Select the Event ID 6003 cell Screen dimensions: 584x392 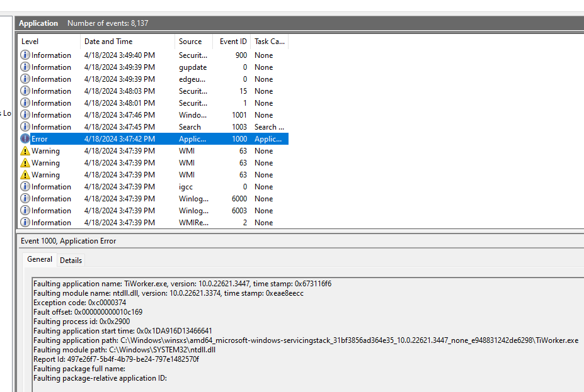239,211
